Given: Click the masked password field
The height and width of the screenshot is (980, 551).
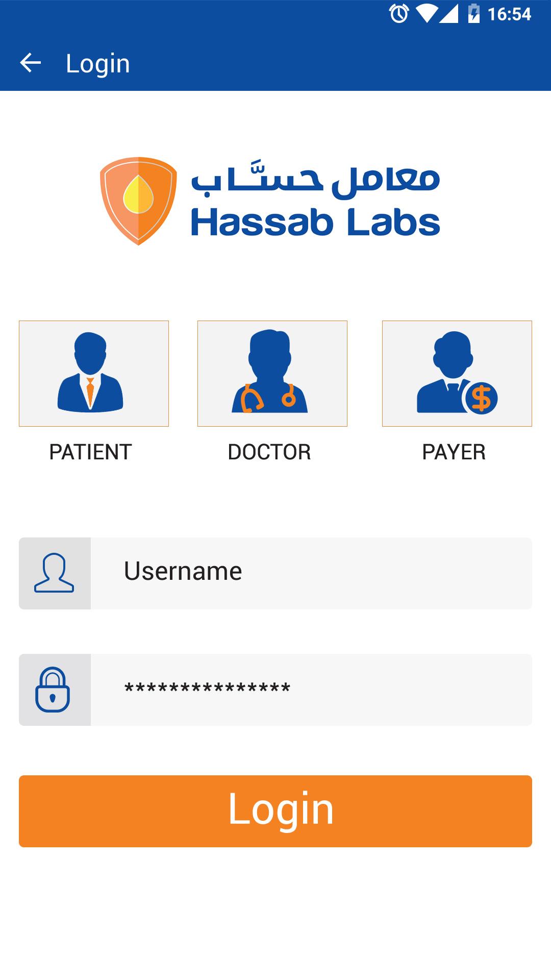Looking at the screenshot, I should click(x=306, y=690).
